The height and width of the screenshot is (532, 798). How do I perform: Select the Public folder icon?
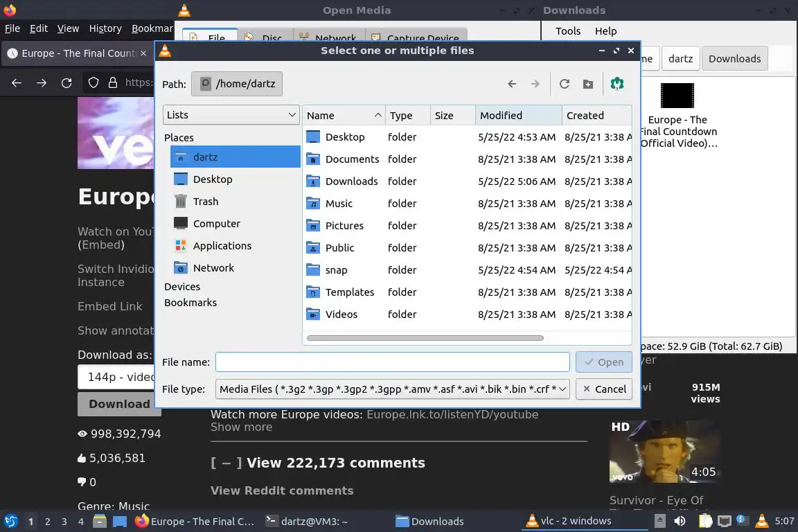(313, 247)
